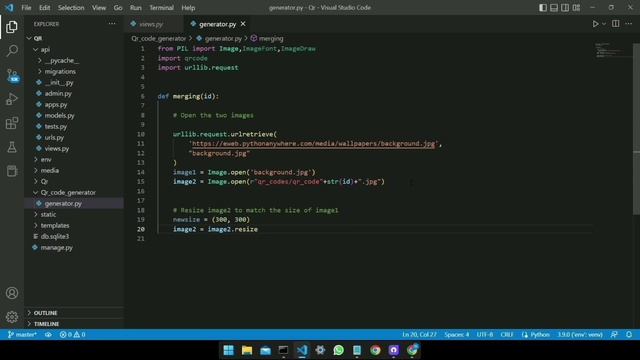
Task: Open Run and Debug view
Action: [x=12, y=99]
